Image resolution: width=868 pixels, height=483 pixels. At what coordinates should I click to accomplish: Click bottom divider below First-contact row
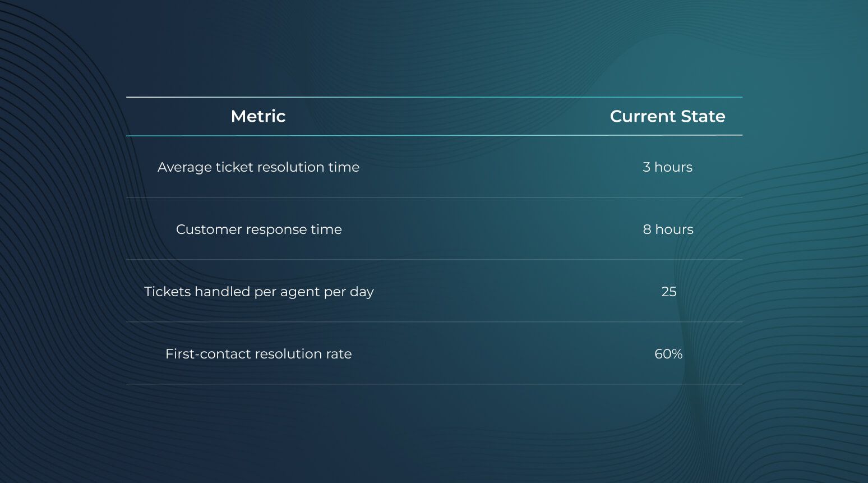pyautogui.click(x=434, y=384)
